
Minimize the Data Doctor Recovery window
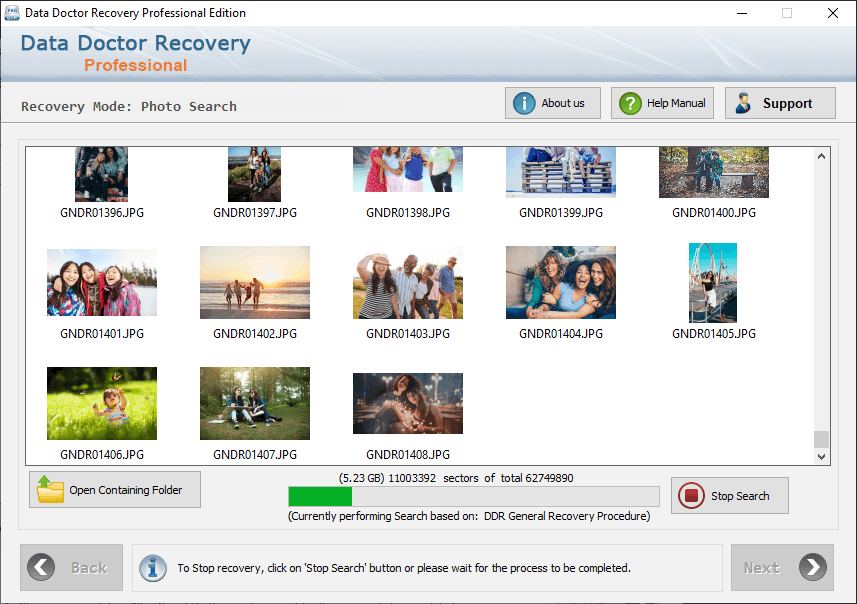[742, 13]
